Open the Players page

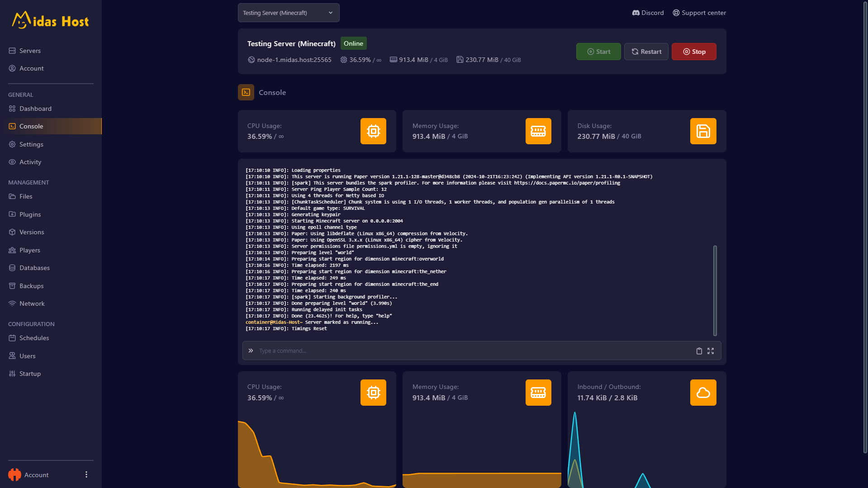(x=51, y=250)
